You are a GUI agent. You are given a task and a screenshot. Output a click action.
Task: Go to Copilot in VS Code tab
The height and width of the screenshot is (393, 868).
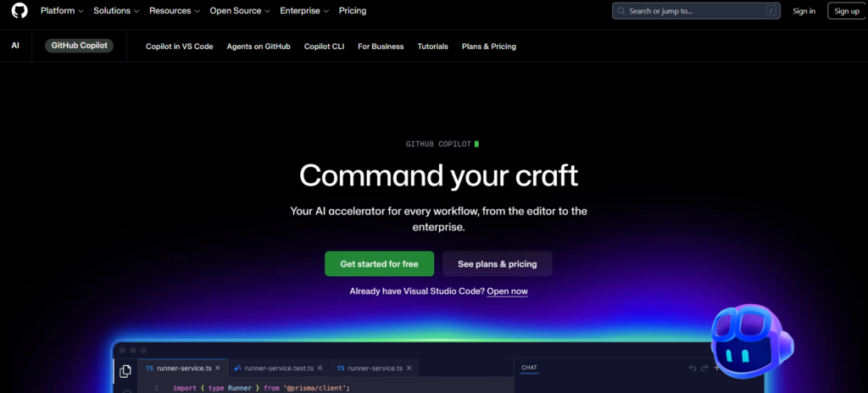click(179, 47)
